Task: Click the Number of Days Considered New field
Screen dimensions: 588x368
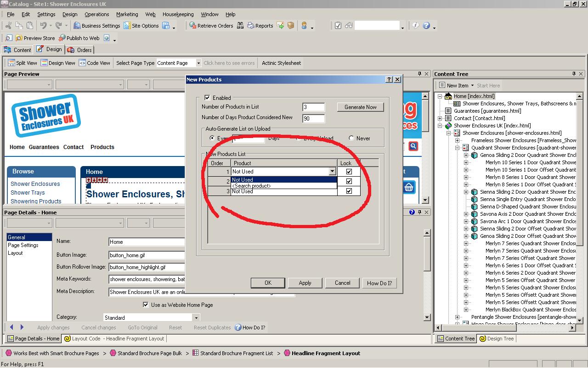Action: [x=313, y=118]
